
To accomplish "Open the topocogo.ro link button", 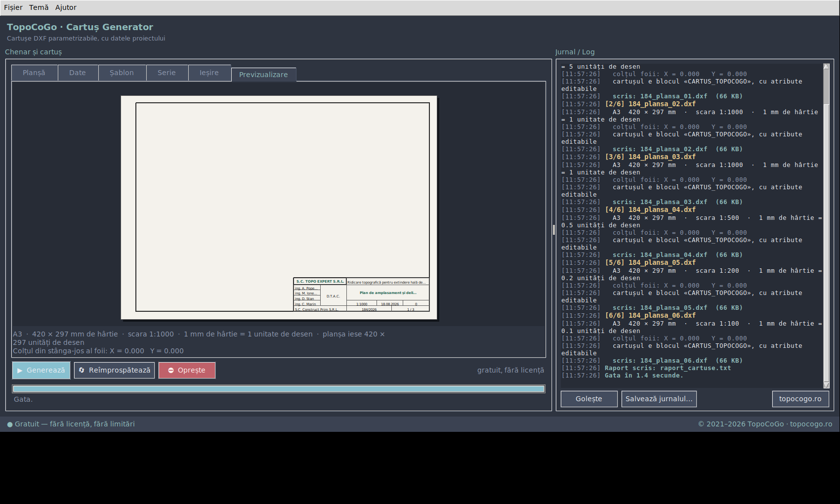I will 800,399.
